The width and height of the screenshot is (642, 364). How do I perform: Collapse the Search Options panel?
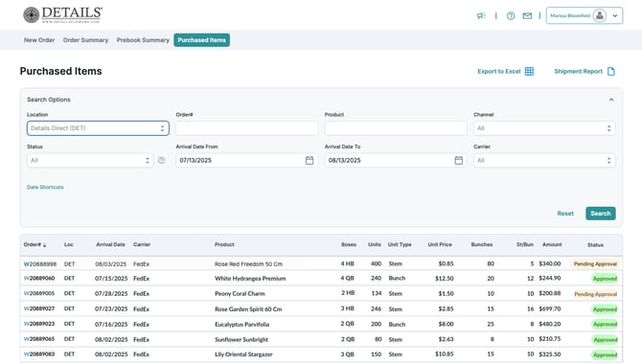pyautogui.click(x=611, y=100)
